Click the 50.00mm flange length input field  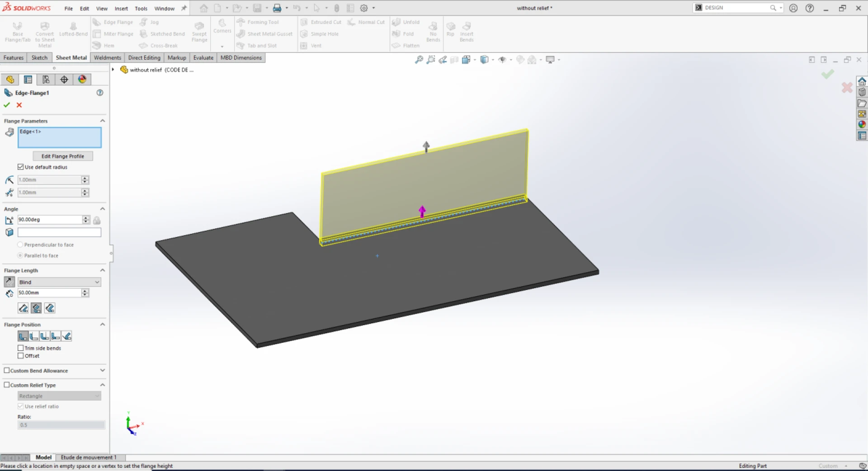[x=50, y=292]
